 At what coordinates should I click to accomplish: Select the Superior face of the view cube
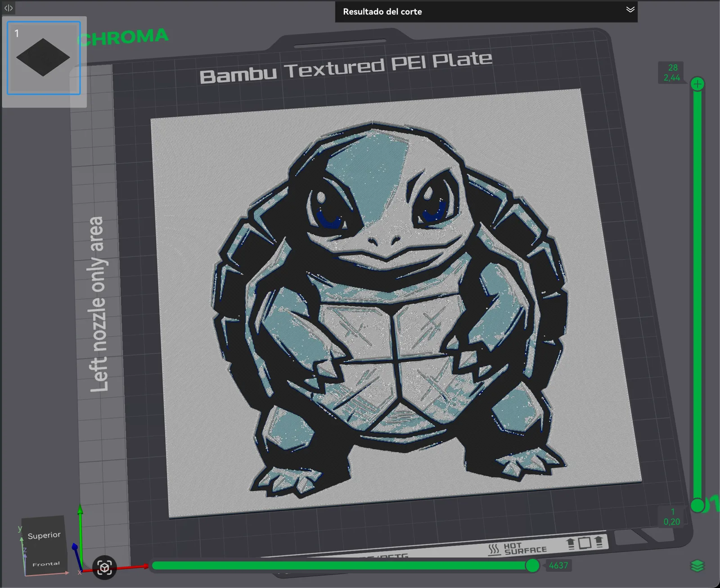(44, 535)
